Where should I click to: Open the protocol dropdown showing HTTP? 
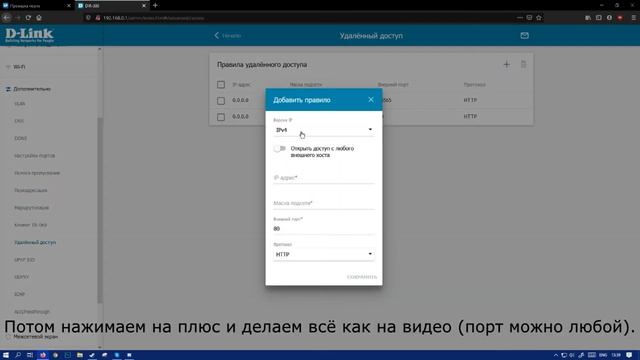(324, 254)
